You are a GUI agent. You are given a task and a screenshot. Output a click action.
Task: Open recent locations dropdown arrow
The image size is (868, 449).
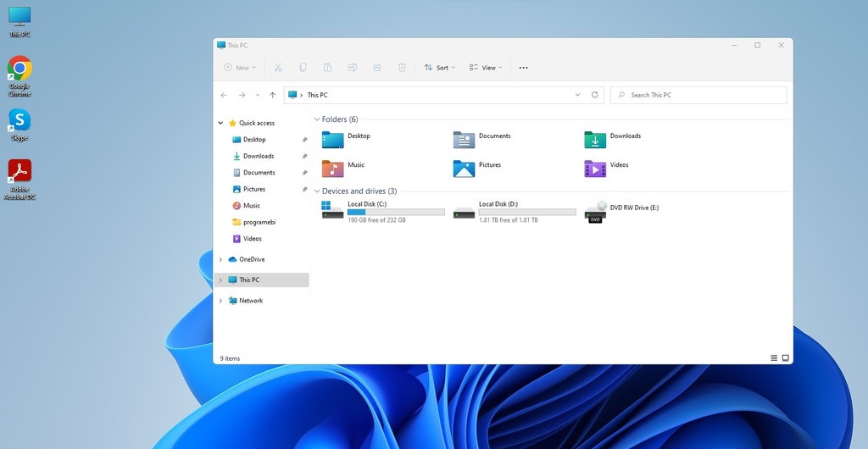pyautogui.click(x=258, y=95)
